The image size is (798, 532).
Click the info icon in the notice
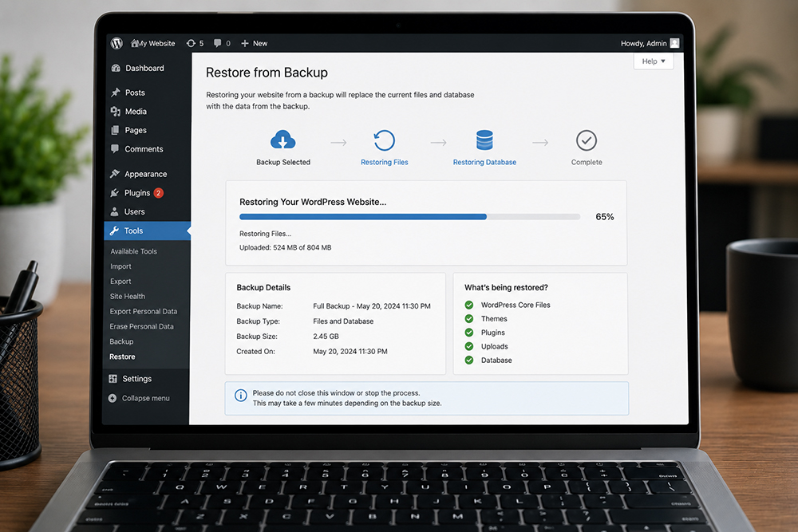click(241, 395)
